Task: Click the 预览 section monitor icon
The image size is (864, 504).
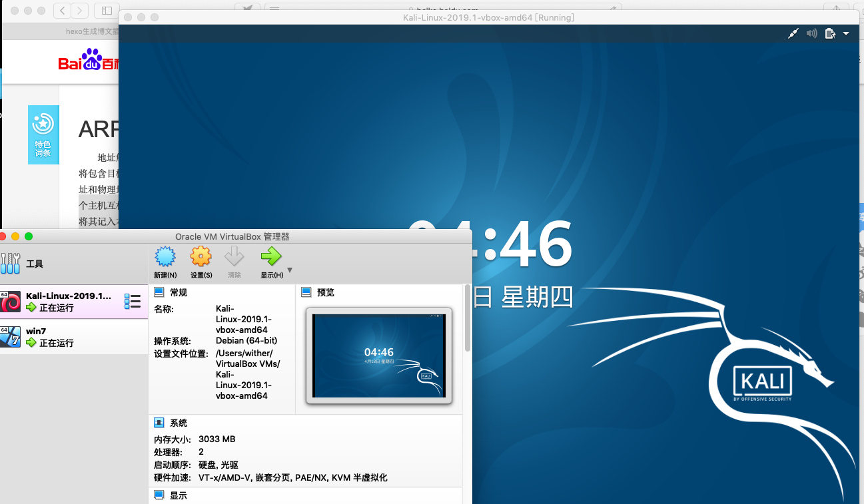Action: pyautogui.click(x=306, y=292)
